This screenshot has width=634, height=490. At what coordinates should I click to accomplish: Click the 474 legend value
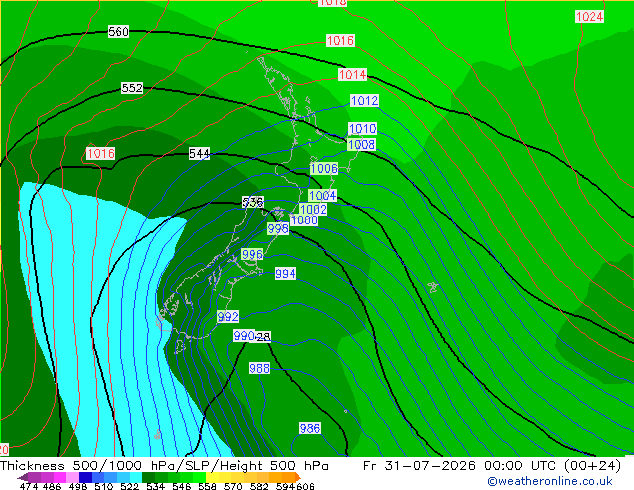tap(29, 486)
